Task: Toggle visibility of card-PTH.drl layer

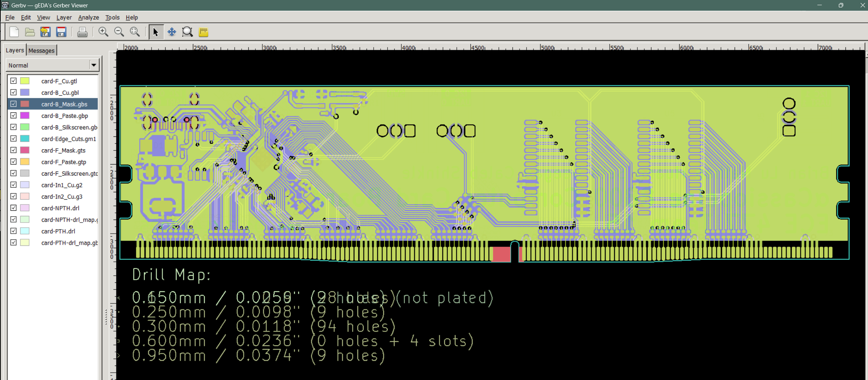Action: [14, 231]
